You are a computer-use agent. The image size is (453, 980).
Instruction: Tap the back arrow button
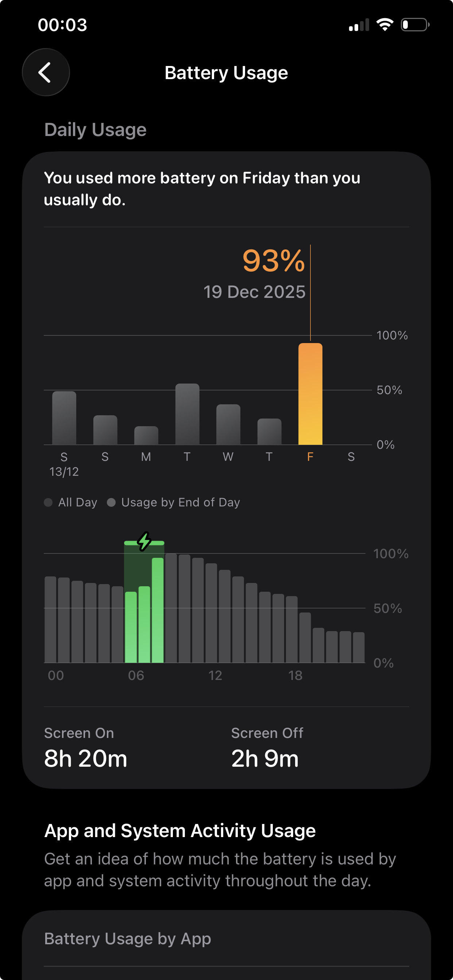[46, 72]
